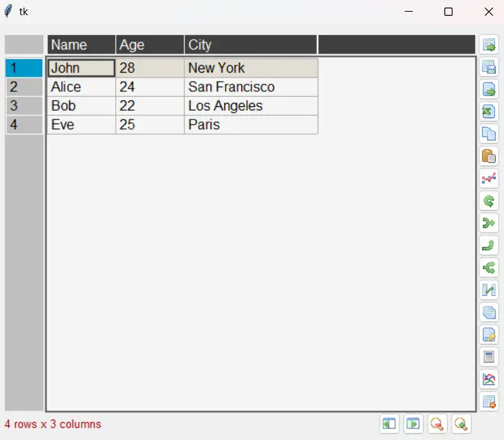504x440 pixels.
Task: Click the Age cell with 25
Action: (x=149, y=124)
